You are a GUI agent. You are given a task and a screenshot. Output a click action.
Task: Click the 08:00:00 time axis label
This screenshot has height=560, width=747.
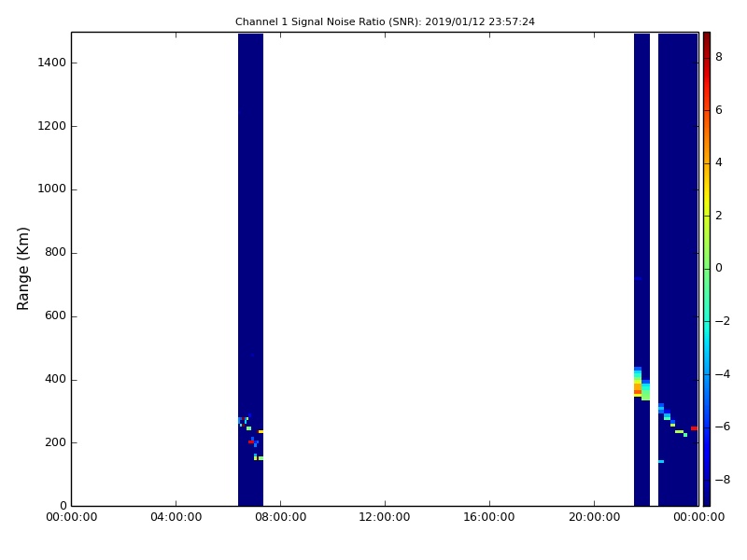pos(281,517)
